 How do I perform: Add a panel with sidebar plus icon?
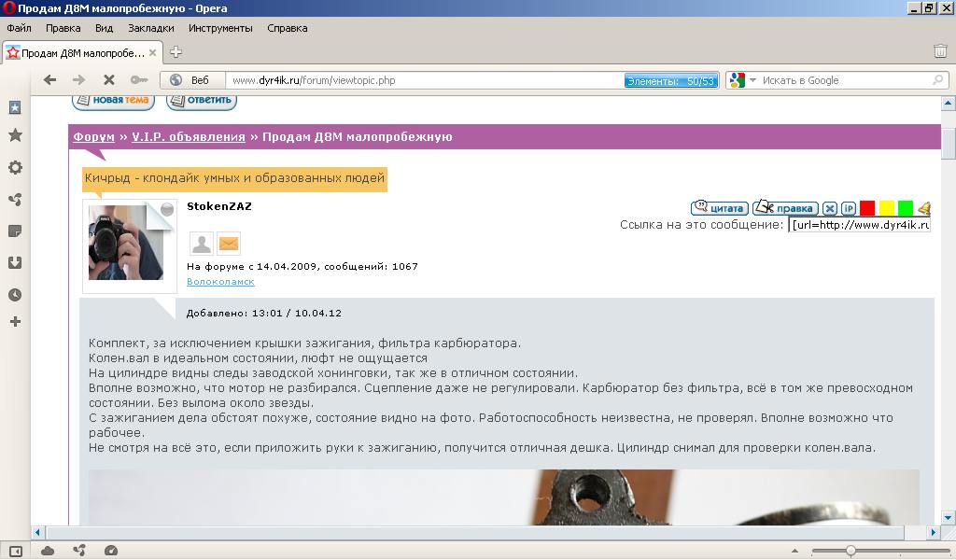pos(15,321)
